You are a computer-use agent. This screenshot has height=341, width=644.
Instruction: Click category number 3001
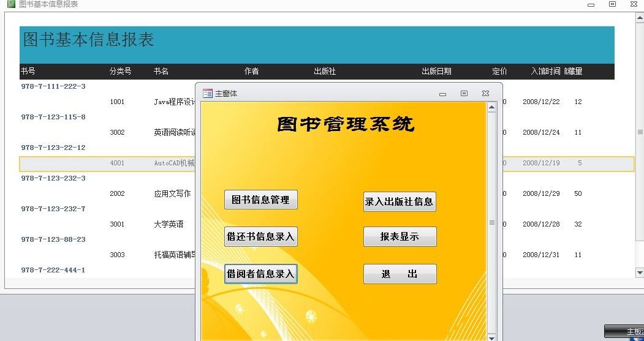(117, 225)
